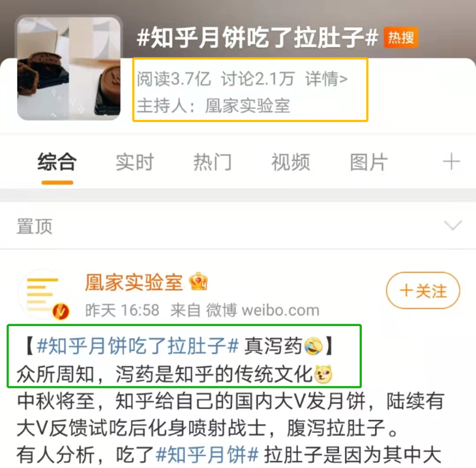Tap the laughing-crying emoji in post
The width and height of the screenshot is (476, 468).
click(313, 346)
